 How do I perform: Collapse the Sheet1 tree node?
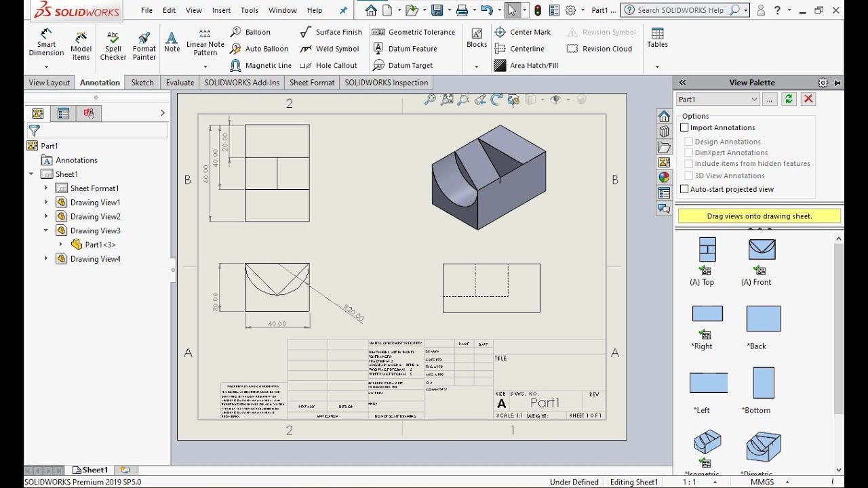(31, 174)
